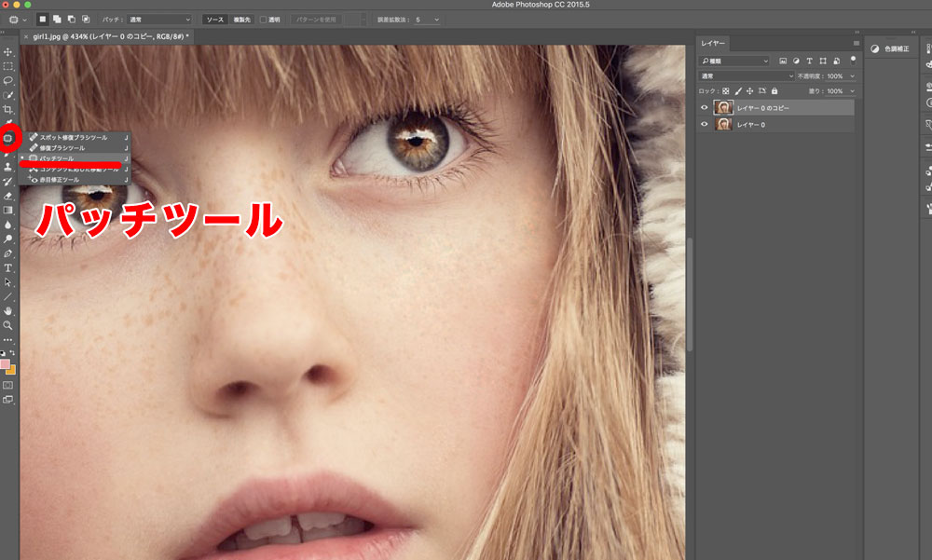Hide the レイヤー 0 layer

[705, 124]
